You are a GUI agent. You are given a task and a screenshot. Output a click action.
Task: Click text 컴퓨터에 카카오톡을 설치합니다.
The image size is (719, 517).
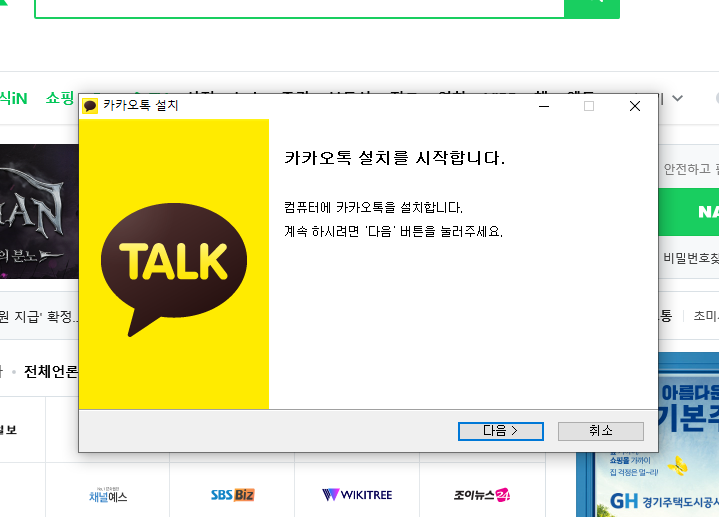click(x=373, y=207)
